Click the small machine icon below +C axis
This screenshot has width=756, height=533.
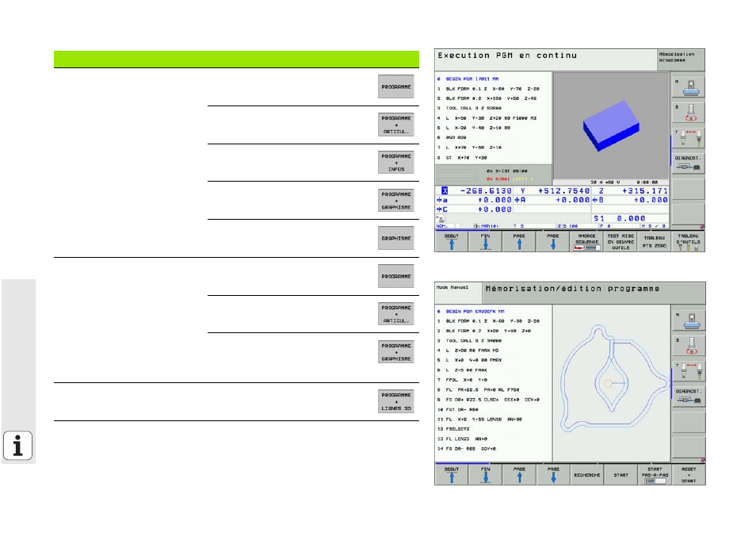[x=440, y=218]
